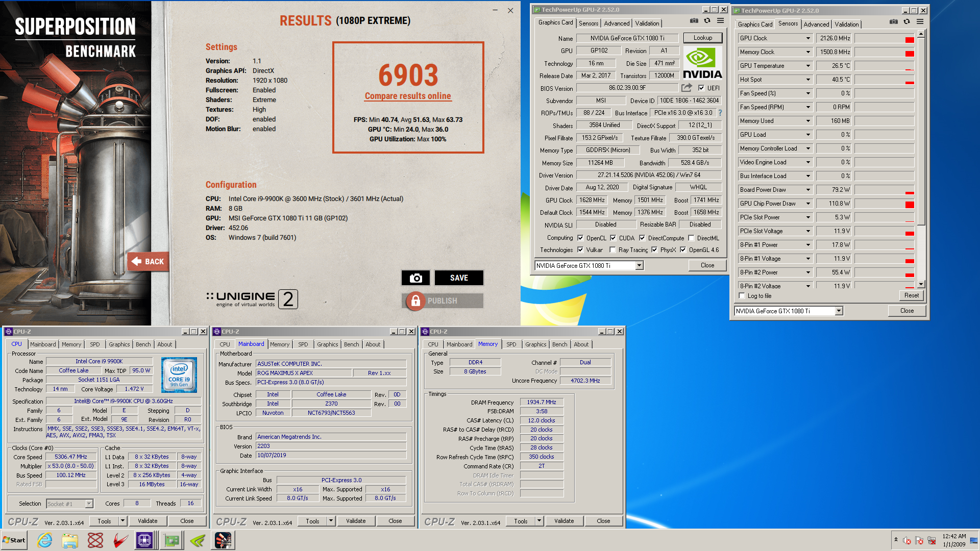Open the Memory Used sensor dropdown
The image size is (980, 551).
coord(808,121)
